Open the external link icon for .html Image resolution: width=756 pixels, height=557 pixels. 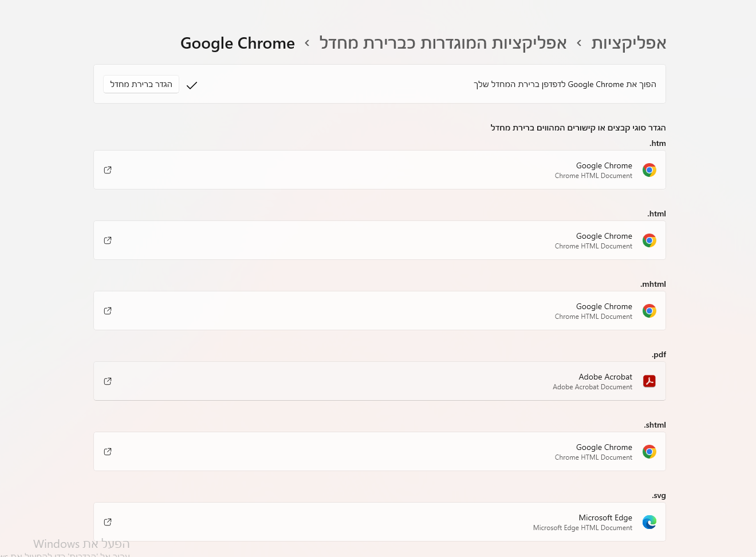(108, 240)
